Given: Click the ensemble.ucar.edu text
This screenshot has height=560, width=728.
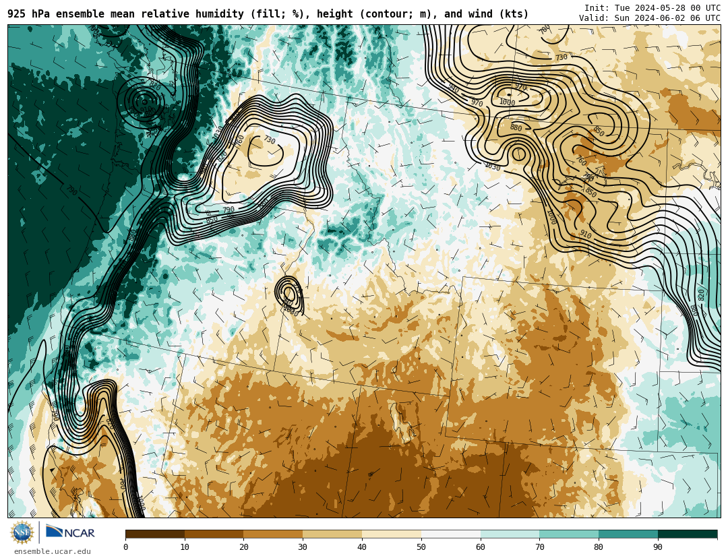Looking at the screenshot, I should tap(53, 552).
